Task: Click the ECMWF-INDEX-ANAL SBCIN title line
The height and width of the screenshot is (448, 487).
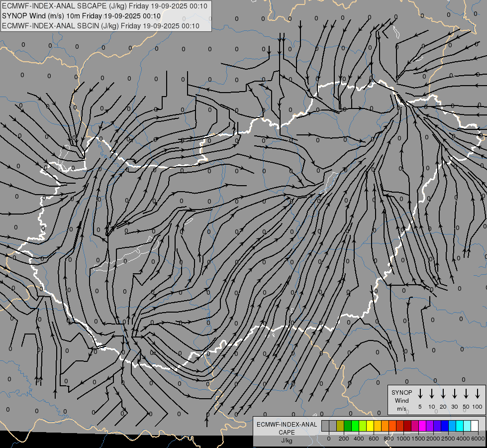Action: [x=100, y=26]
